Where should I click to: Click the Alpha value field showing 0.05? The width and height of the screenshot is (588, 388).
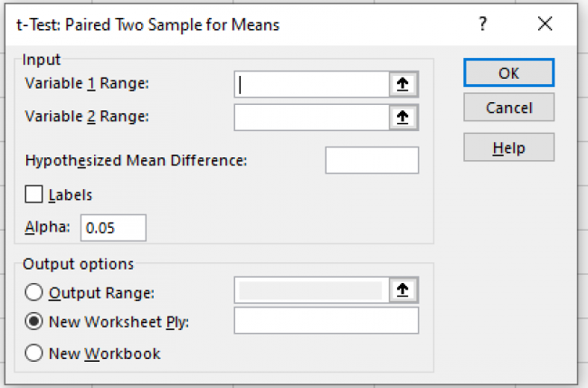113,228
